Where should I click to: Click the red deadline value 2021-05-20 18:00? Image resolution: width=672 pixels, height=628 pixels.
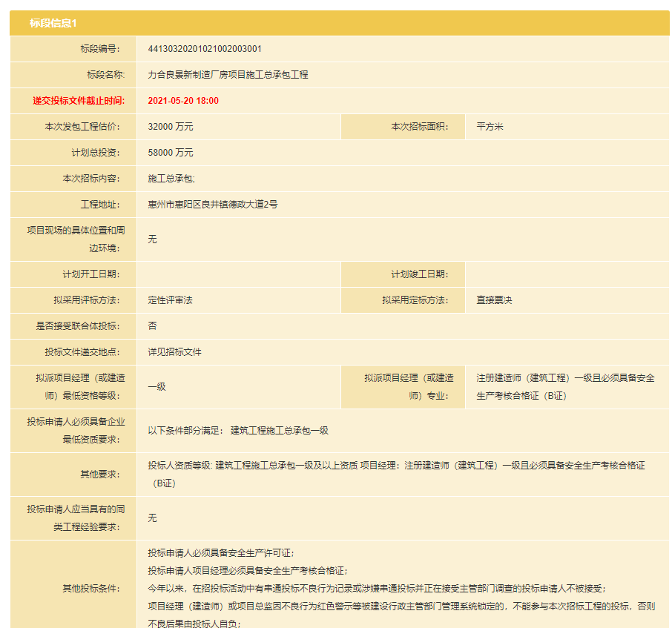pyautogui.click(x=183, y=101)
